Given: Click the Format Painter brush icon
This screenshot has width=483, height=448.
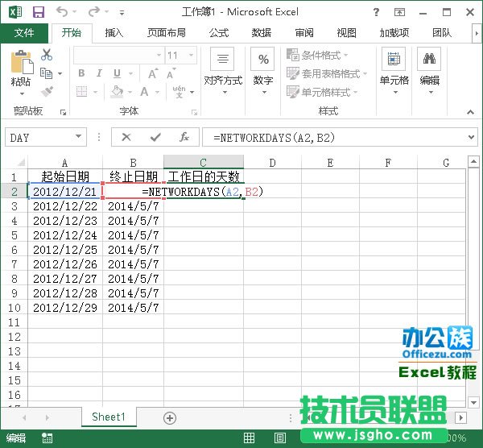Looking at the screenshot, I should tap(47, 92).
